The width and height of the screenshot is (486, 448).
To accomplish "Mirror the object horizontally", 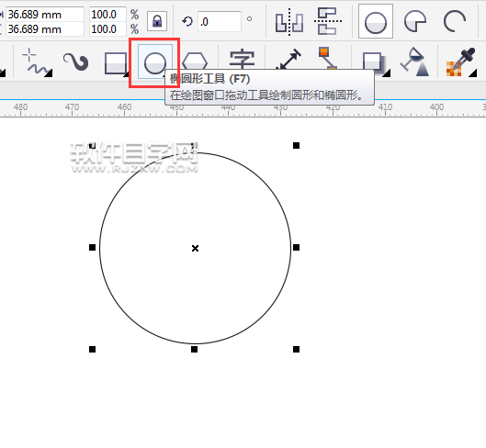I will pyautogui.click(x=289, y=22).
